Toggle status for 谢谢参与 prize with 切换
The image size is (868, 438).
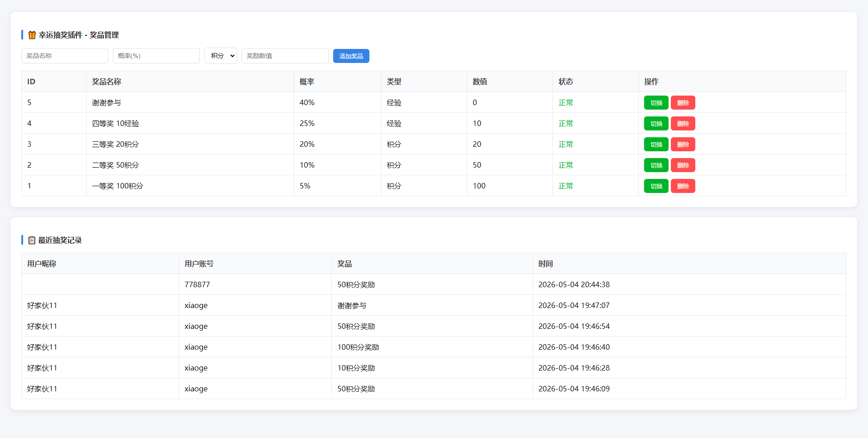(656, 103)
